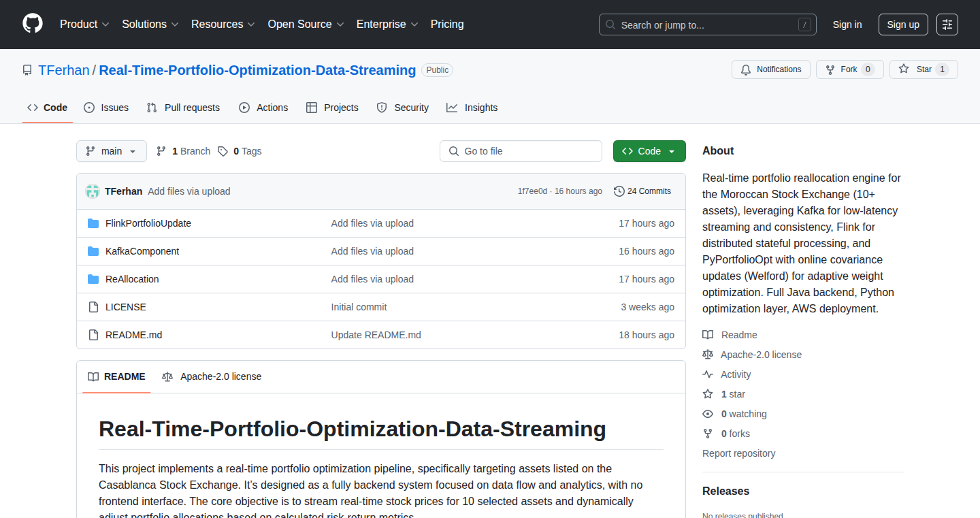Click the star icon beside 1 star
The width and height of the screenshot is (980, 518).
708,394
